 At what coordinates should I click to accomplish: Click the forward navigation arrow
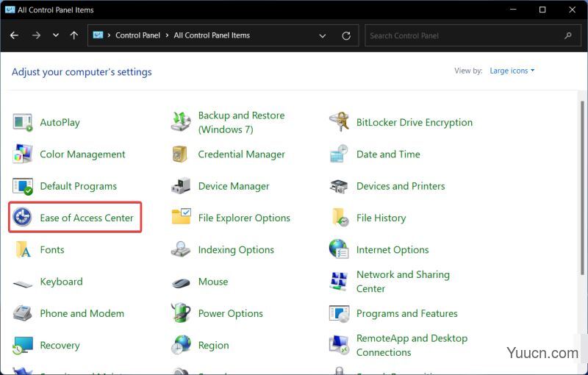click(x=36, y=35)
